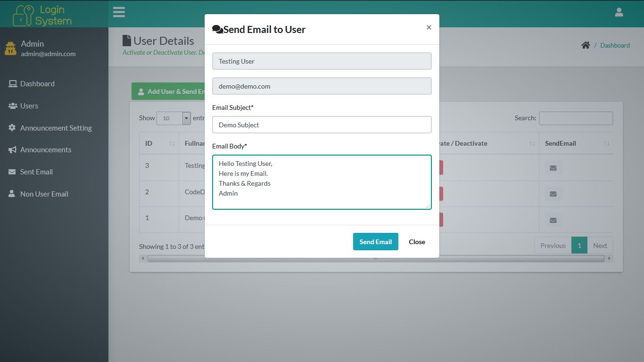
Task: Close the modal with the Close button
Action: click(x=416, y=241)
